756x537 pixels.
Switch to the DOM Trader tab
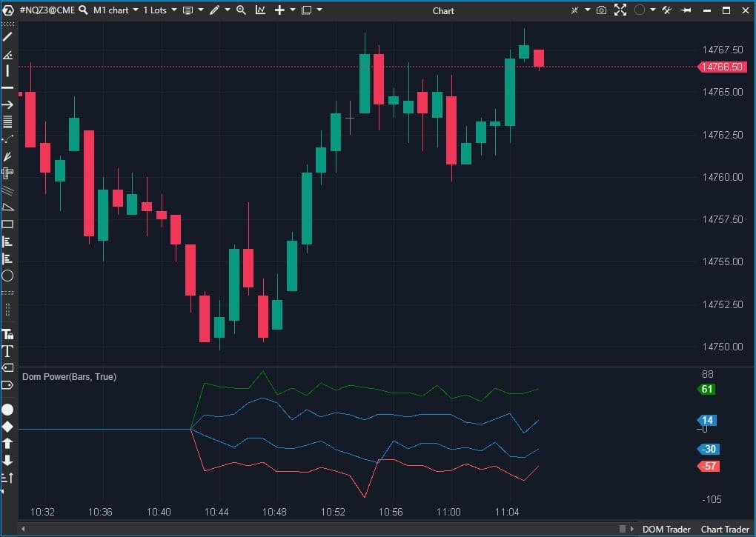click(x=666, y=529)
